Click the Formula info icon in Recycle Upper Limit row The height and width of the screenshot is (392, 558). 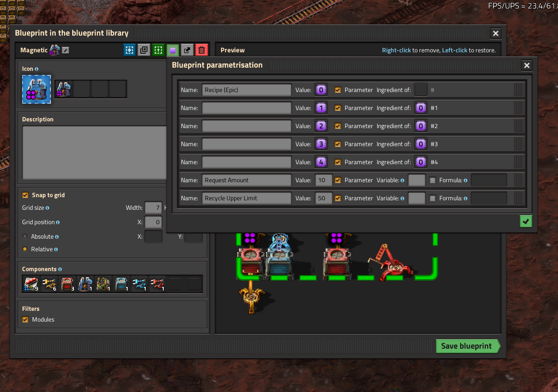[x=465, y=198]
